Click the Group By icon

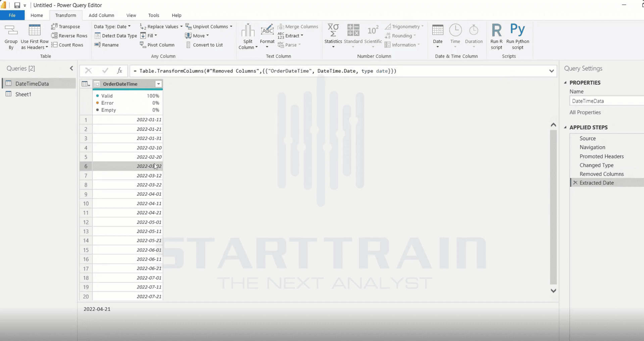click(11, 37)
